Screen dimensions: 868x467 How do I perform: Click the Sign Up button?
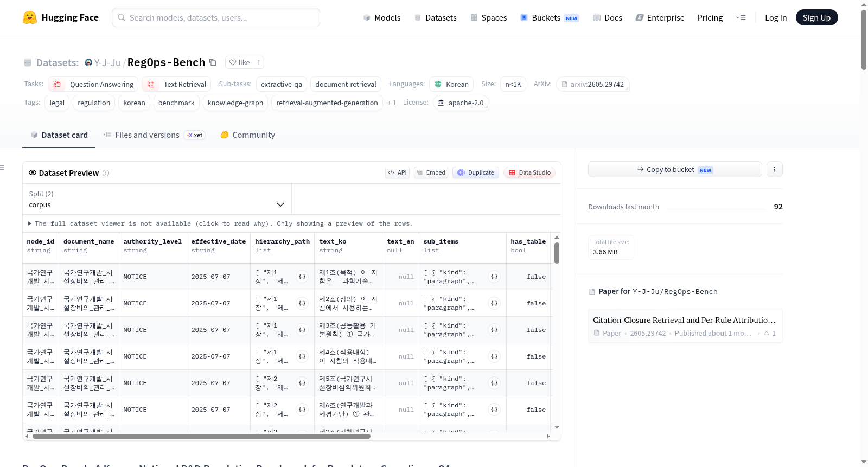pos(816,17)
